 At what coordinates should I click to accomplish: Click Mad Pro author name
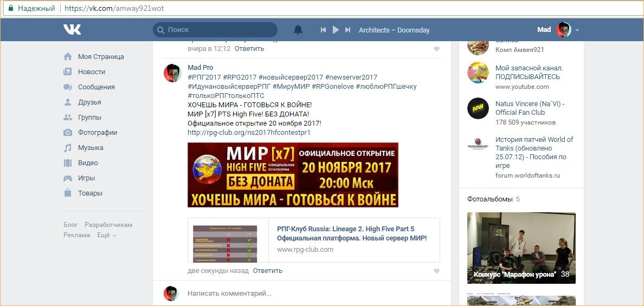click(201, 67)
